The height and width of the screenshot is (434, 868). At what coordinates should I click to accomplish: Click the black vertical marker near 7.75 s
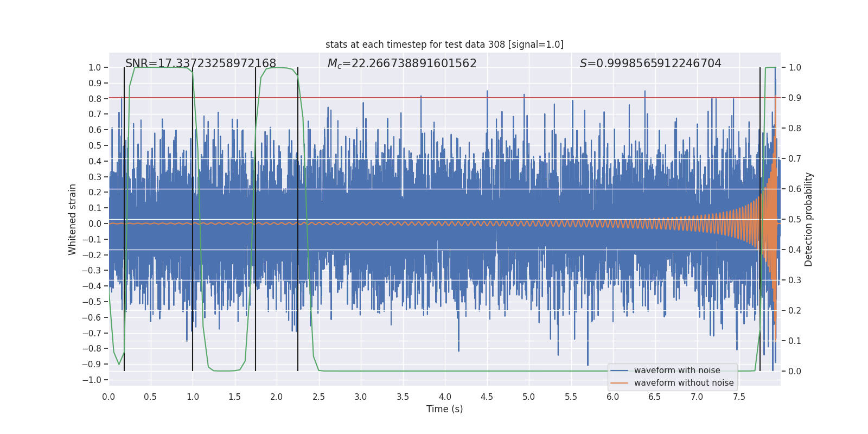click(760, 219)
